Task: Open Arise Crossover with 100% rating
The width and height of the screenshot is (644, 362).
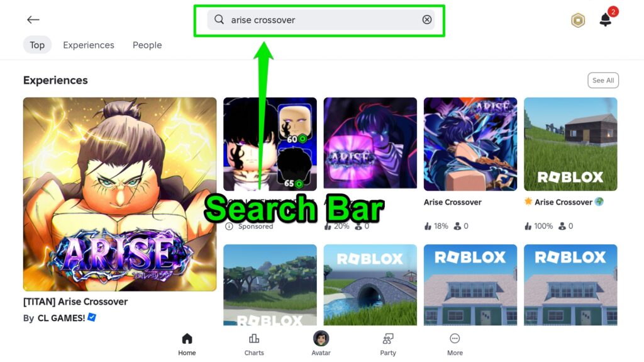Action: (570, 144)
